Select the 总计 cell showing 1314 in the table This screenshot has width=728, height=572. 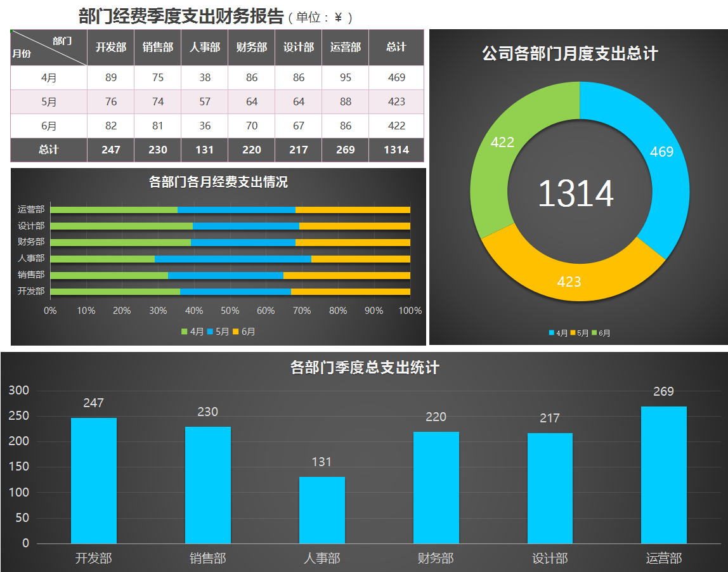pos(396,150)
